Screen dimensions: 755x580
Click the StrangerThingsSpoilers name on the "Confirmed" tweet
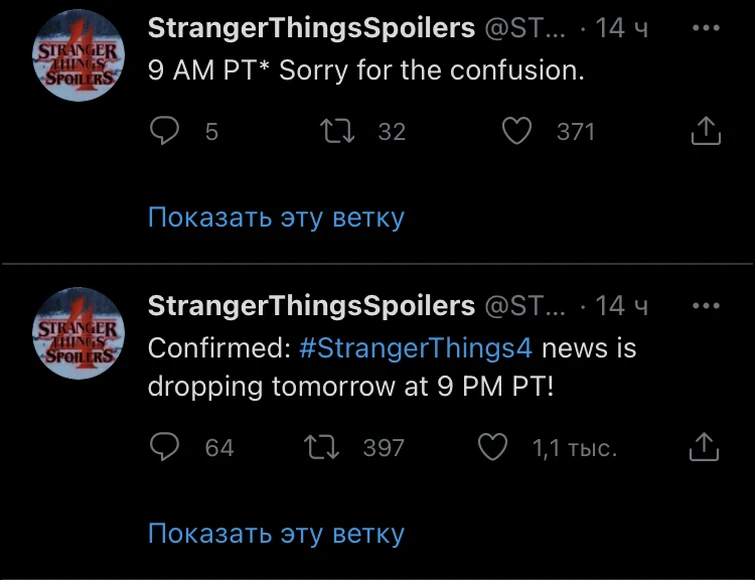tap(311, 305)
